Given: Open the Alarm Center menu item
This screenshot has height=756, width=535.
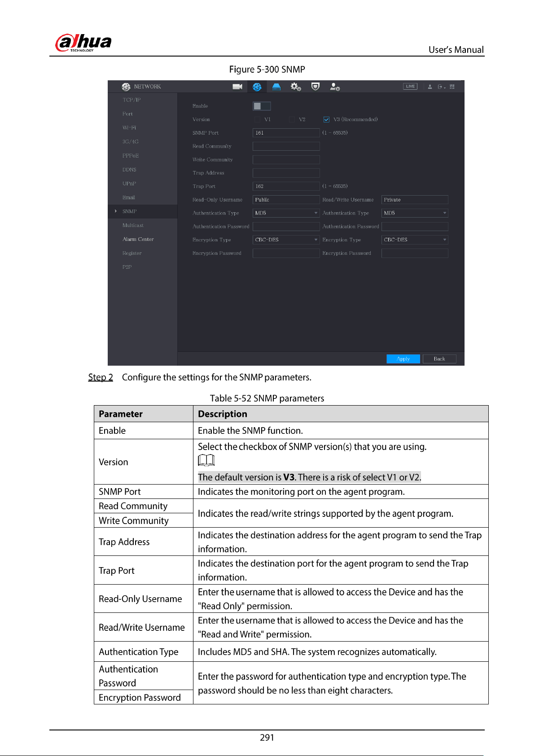Looking at the screenshot, I should [138, 239].
